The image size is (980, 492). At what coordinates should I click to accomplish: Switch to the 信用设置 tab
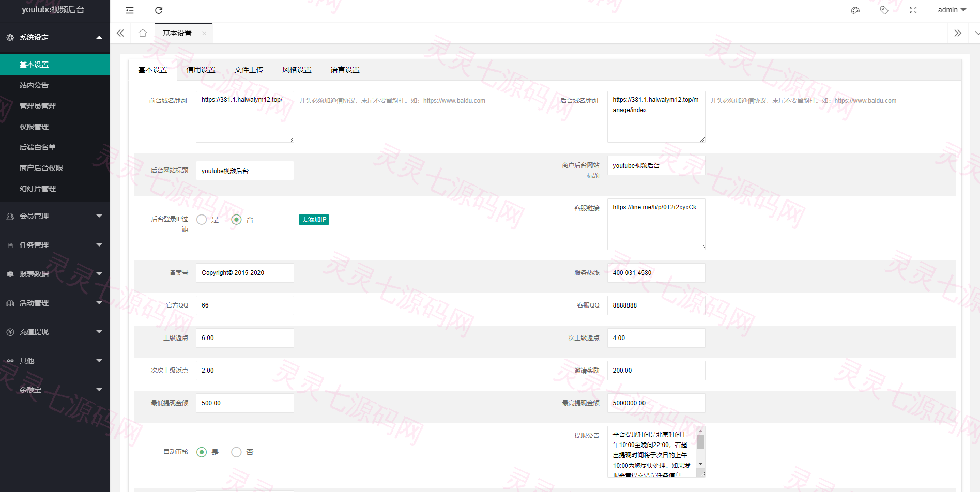[x=201, y=70]
